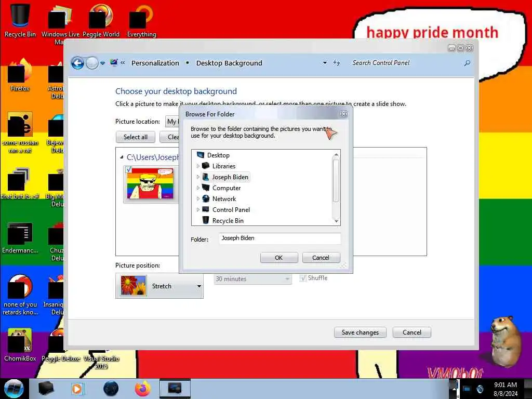This screenshot has height=399, width=532.
Task: Click the Search Control Panel box
Action: click(406, 63)
